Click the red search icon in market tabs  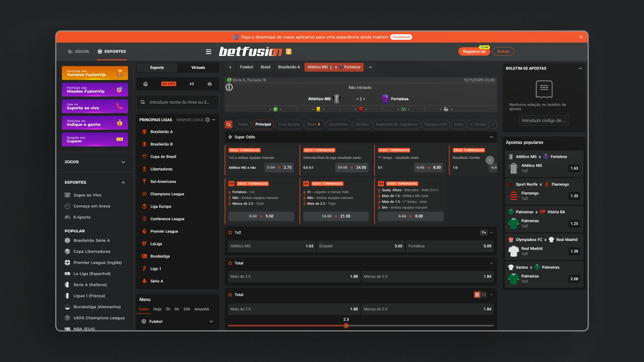[228, 124]
